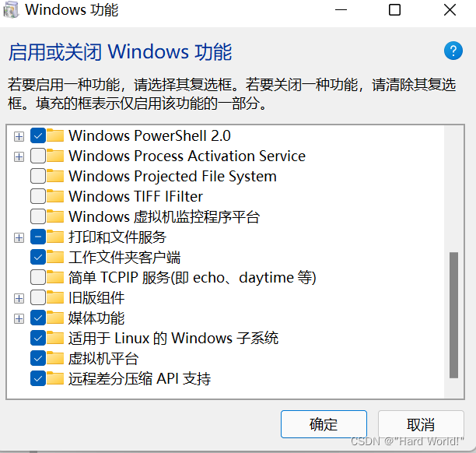
Task: Select 简单 TCPIP 服务 list item
Action: coord(192,277)
